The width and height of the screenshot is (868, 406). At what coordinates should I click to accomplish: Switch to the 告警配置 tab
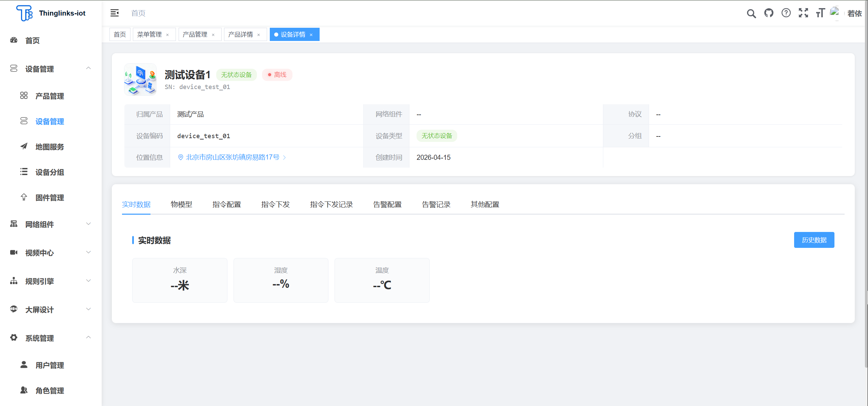point(387,205)
